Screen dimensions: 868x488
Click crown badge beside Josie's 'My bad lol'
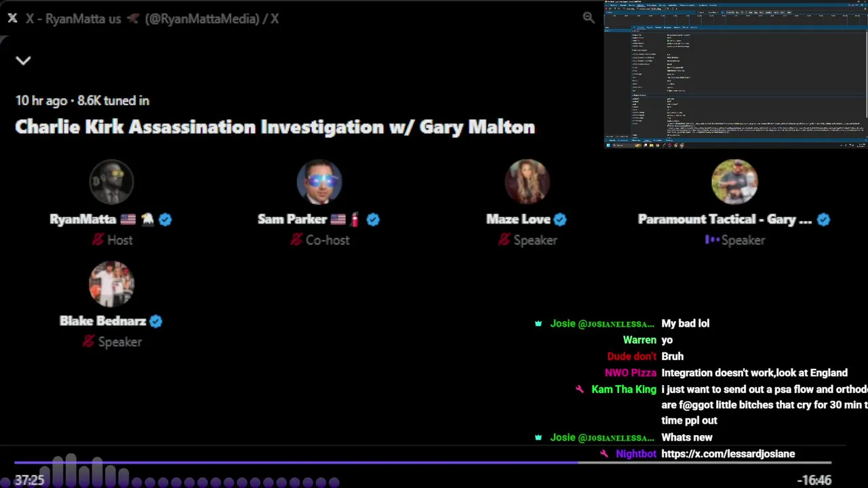click(x=538, y=323)
